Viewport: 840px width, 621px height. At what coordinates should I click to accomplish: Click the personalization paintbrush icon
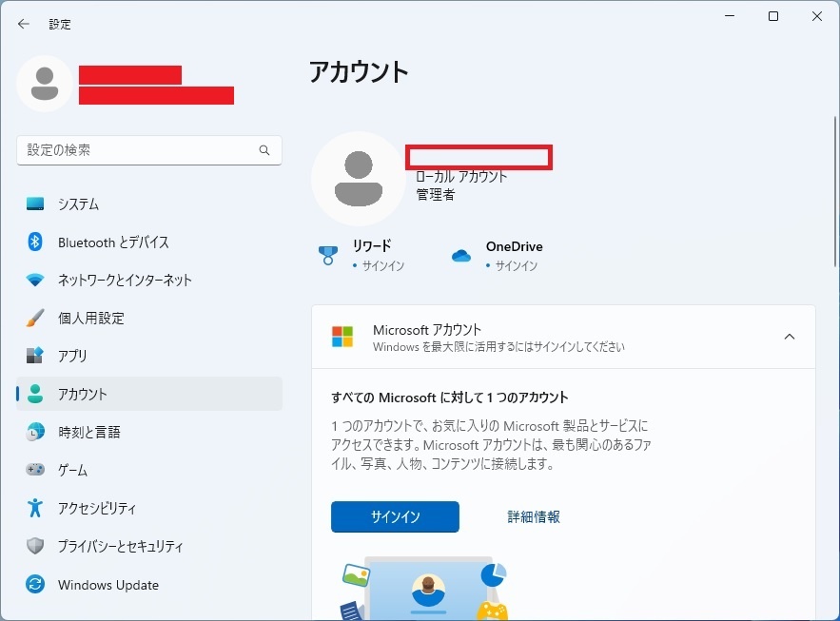click(x=35, y=318)
